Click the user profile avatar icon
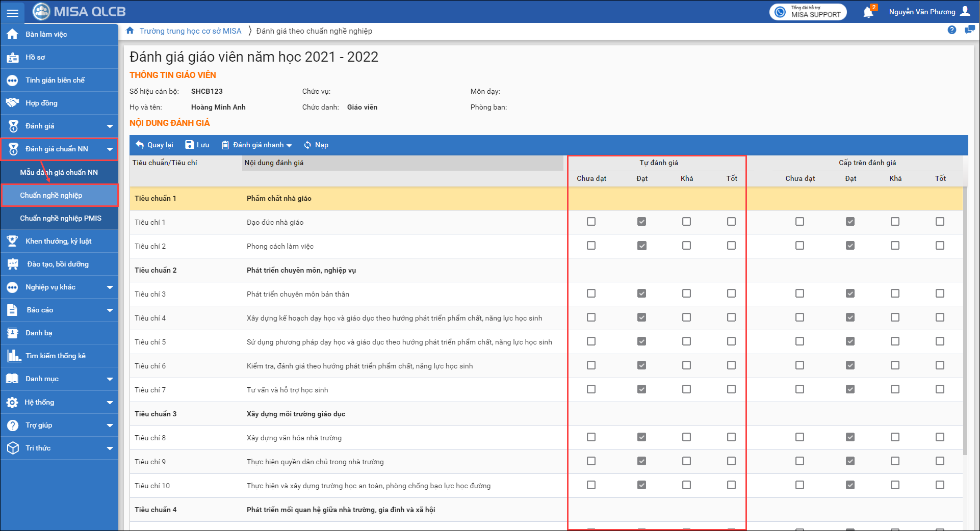 click(965, 11)
